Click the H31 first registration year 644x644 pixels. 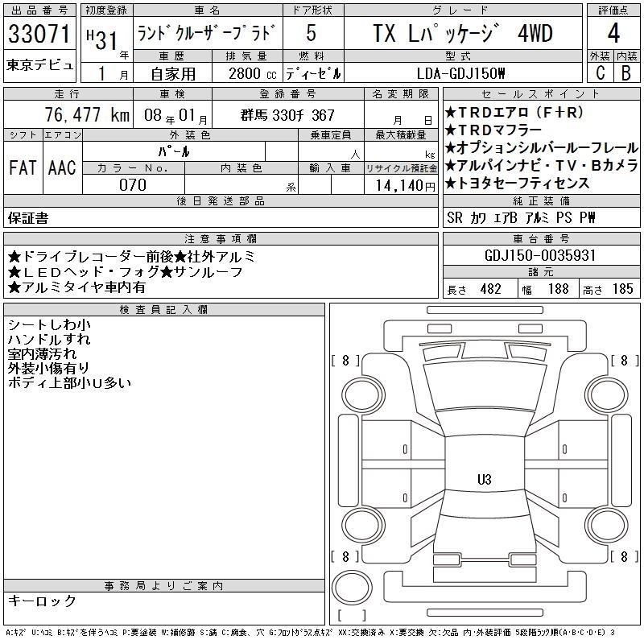coord(103,40)
